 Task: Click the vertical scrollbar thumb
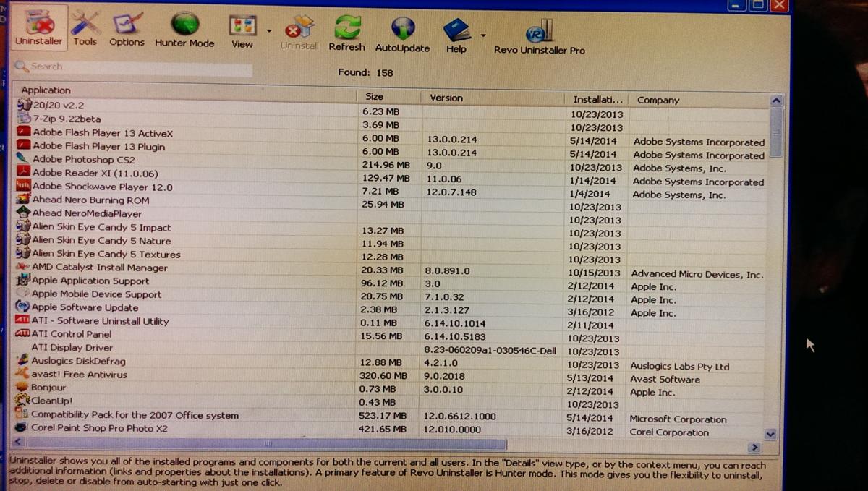click(775, 132)
